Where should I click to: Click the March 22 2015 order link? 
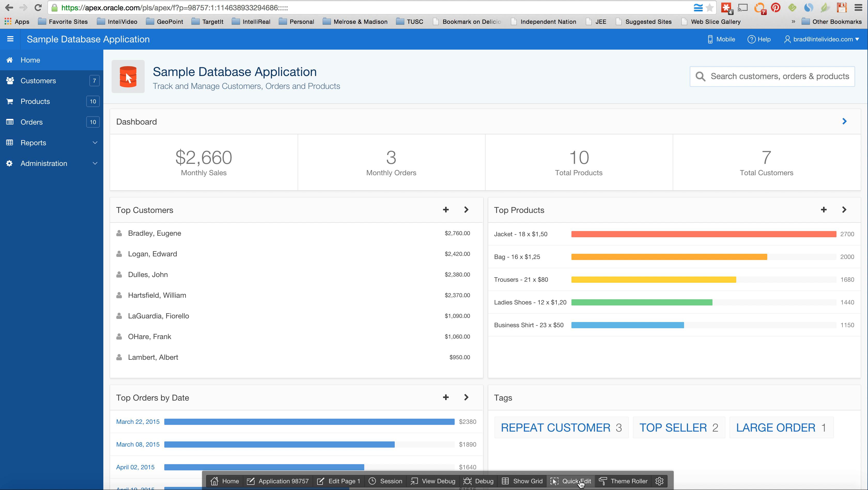[138, 422]
